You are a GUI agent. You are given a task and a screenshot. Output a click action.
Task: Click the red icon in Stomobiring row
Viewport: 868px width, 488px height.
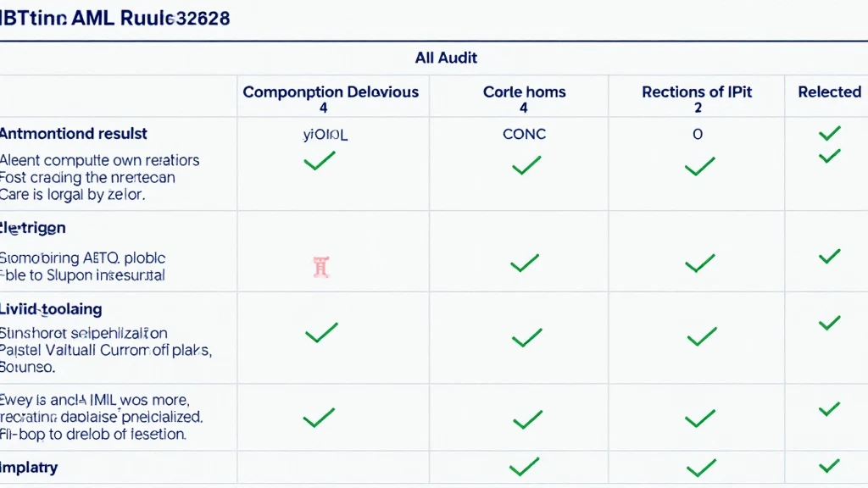coord(321,267)
